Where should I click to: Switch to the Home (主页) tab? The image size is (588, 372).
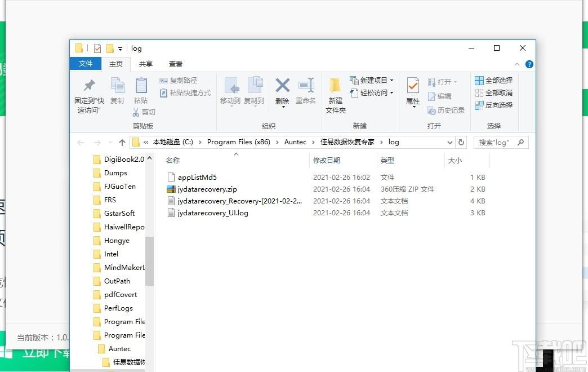[116, 64]
